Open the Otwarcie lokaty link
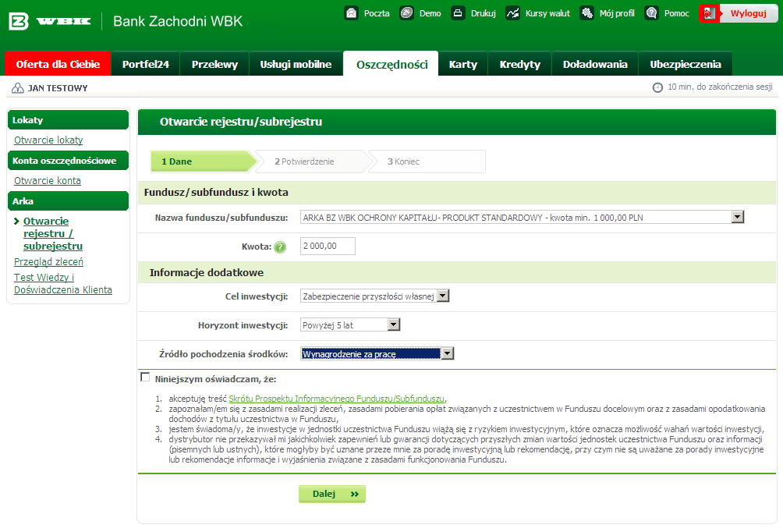Image resolution: width=783 pixels, height=532 pixels. [x=48, y=140]
